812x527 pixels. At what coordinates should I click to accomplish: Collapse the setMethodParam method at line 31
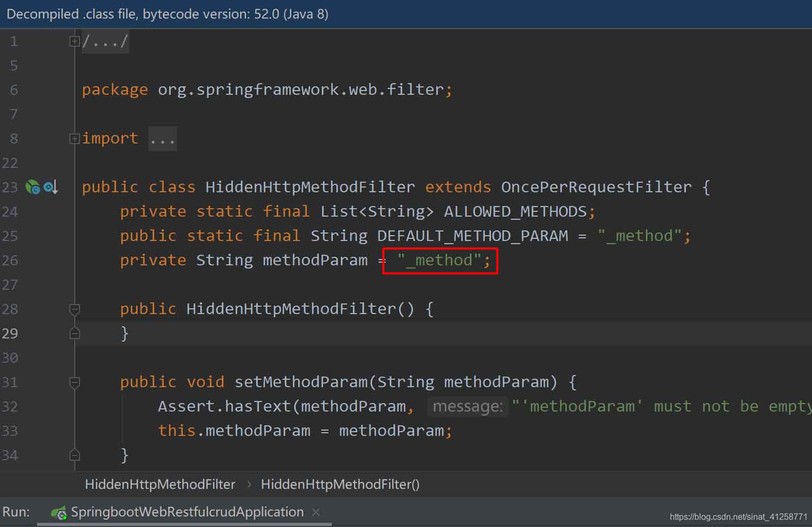(x=75, y=382)
